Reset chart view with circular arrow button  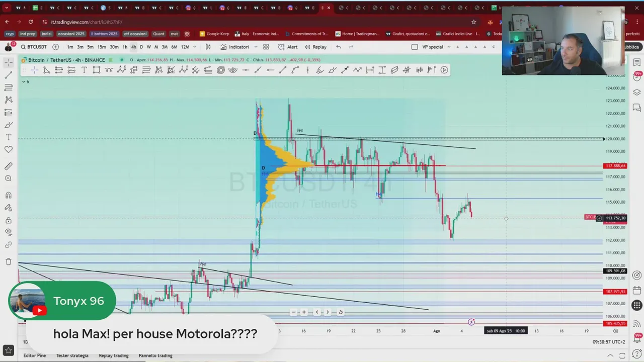[341, 312]
